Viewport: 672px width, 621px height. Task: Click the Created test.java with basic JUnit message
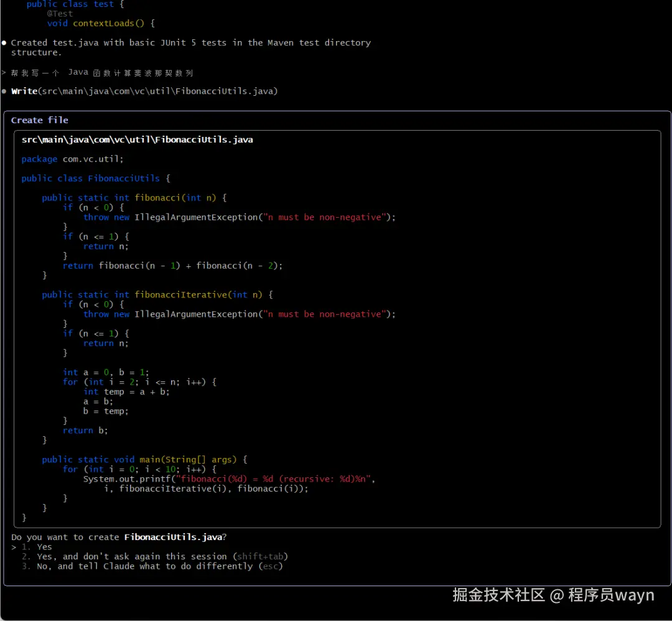pyautogui.click(x=191, y=47)
